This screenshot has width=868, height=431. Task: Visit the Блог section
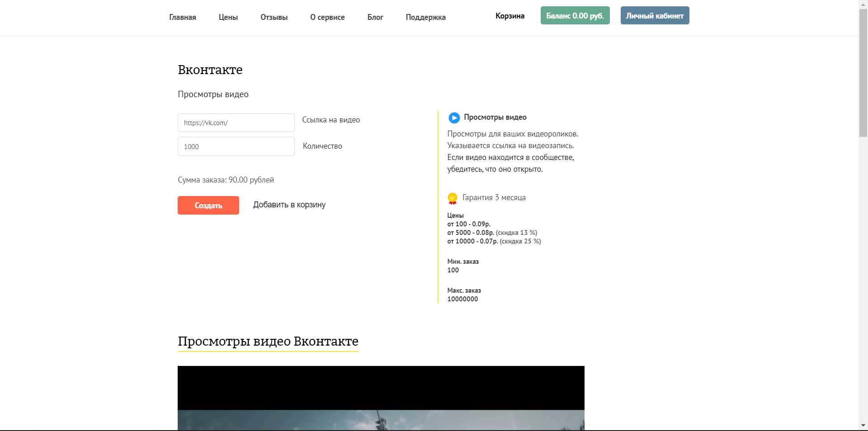375,17
